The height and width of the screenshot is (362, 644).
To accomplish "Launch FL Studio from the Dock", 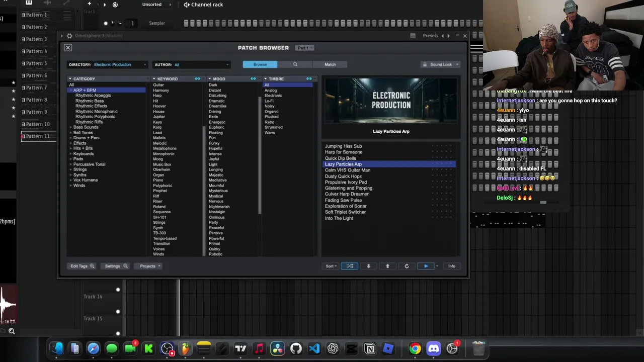I will (186, 348).
